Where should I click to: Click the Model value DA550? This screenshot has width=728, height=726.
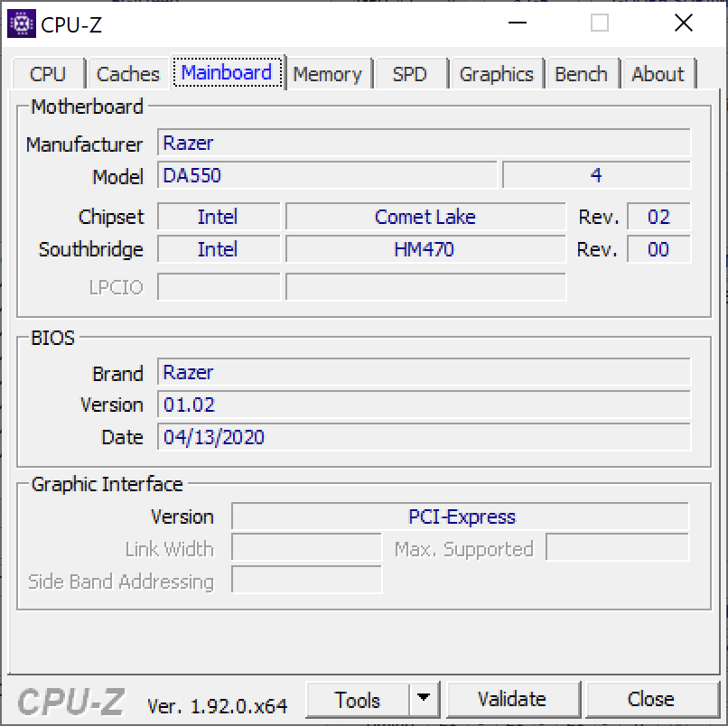tap(327, 175)
